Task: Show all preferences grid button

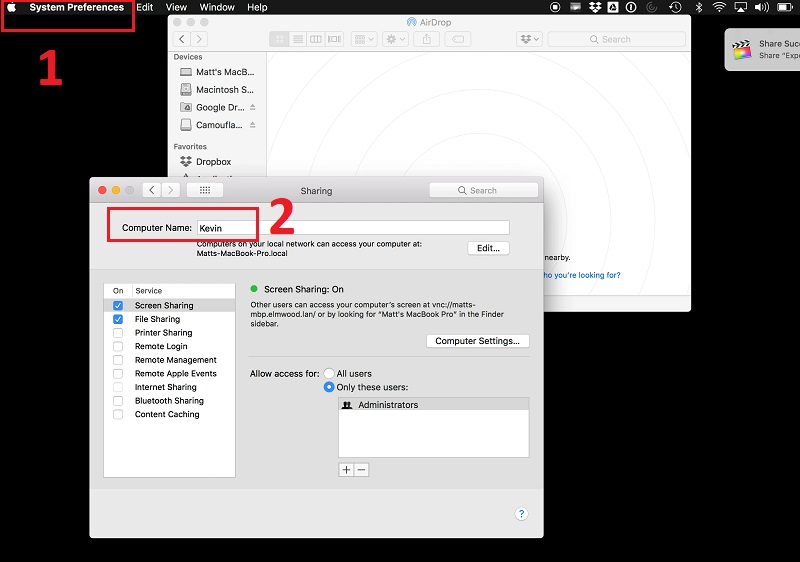Action: pos(205,190)
